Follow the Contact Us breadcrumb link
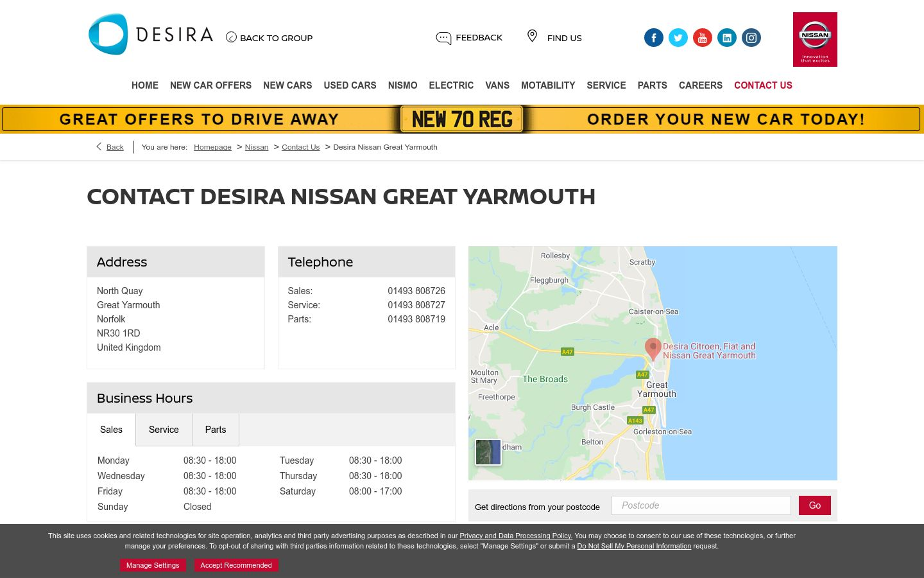The height and width of the screenshot is (578, 924). (x=300, y=147)
